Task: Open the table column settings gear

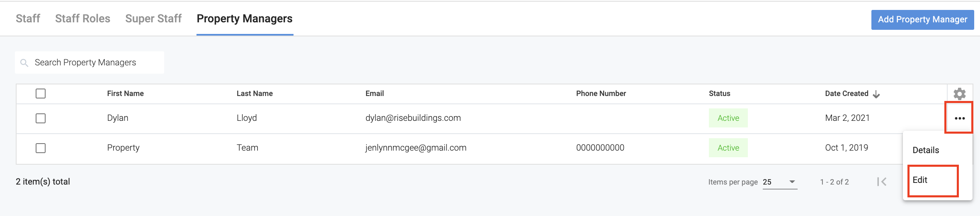Action: 959,94
